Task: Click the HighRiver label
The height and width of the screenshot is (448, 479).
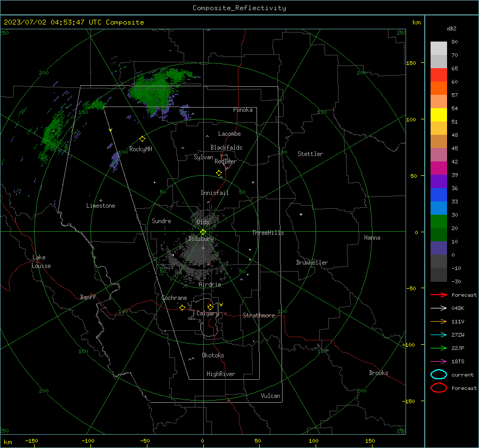Action: 221,374
